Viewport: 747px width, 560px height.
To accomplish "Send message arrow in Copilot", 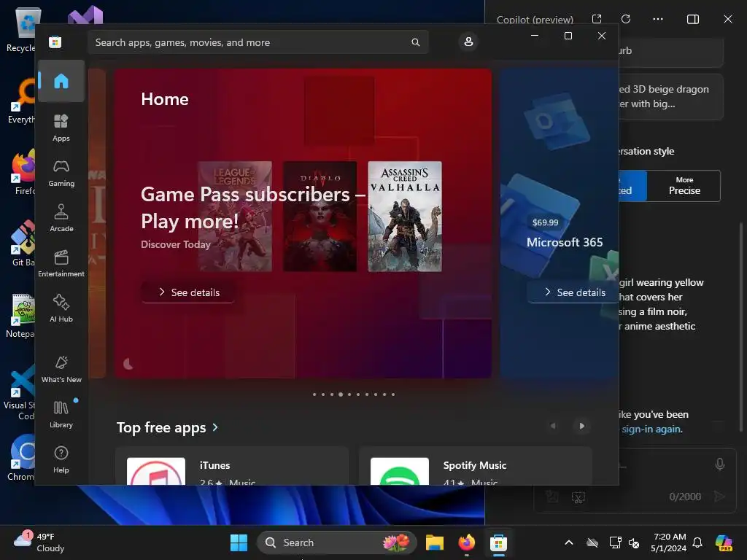I will 719,497.
